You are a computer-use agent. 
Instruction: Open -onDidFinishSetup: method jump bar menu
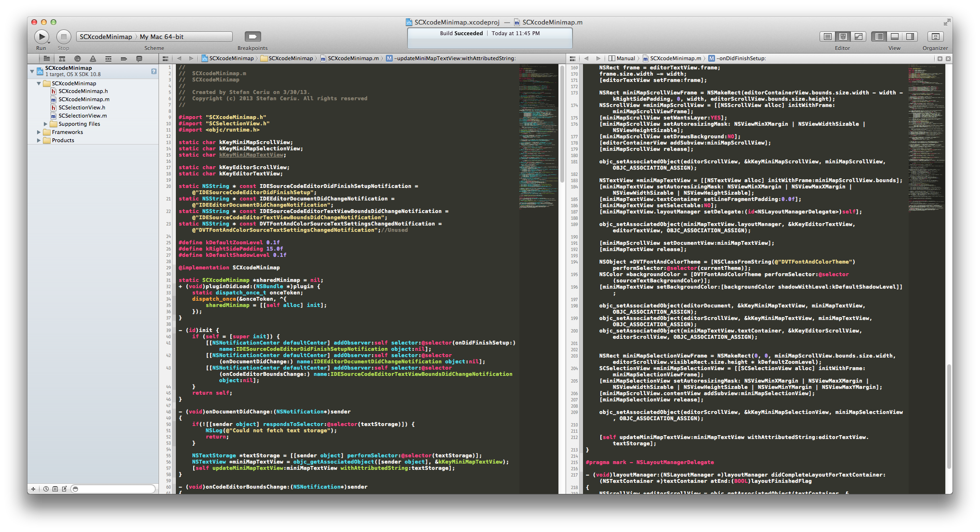(737, 58)
